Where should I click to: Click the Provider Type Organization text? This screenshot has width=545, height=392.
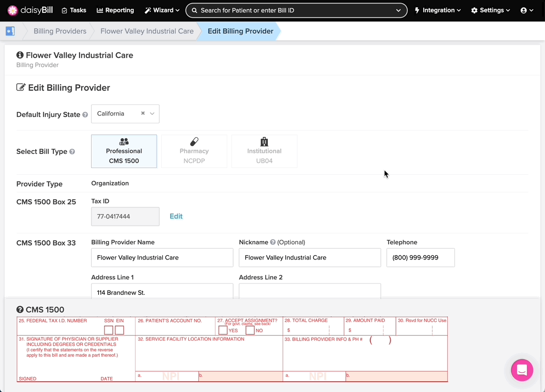[110, 183]
